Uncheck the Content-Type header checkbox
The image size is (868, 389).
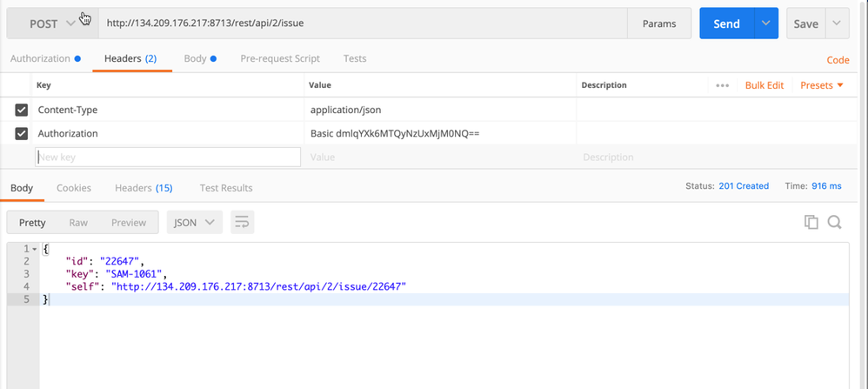(x=22, y=110)
